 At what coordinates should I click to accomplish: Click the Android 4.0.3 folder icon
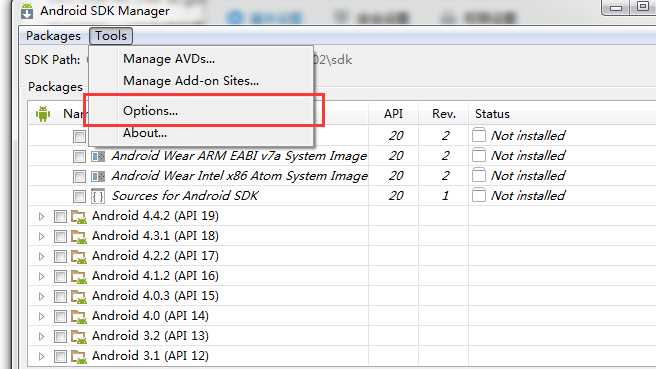pyautogui.click(x=79, y=297)
